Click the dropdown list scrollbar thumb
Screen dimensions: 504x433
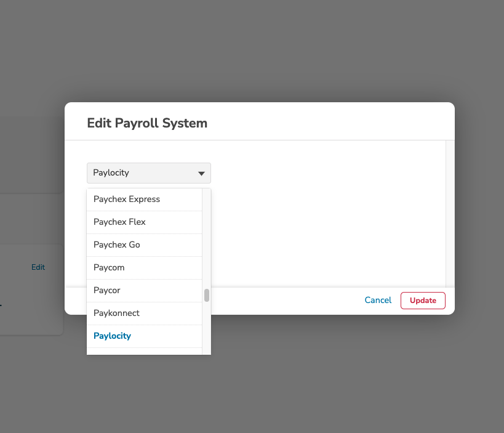click(207, 295)
